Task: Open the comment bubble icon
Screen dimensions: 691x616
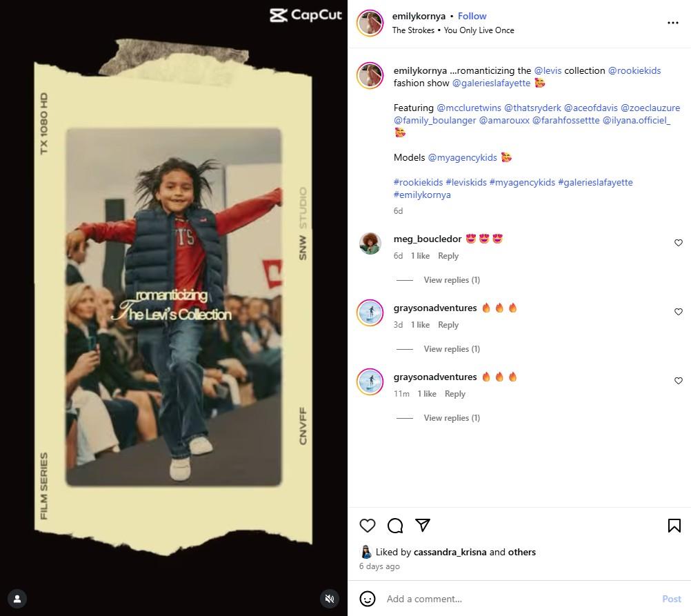Action: [395, 525]
